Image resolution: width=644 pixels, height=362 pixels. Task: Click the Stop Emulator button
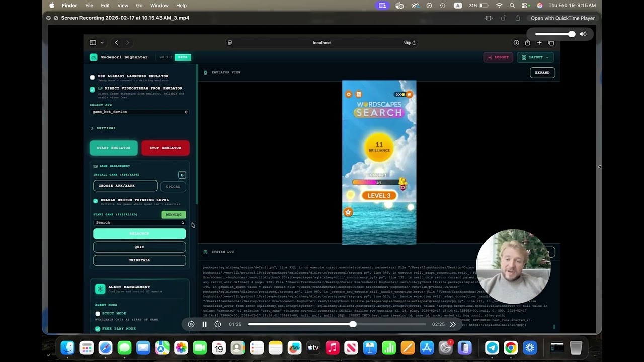tap(165, 148)
